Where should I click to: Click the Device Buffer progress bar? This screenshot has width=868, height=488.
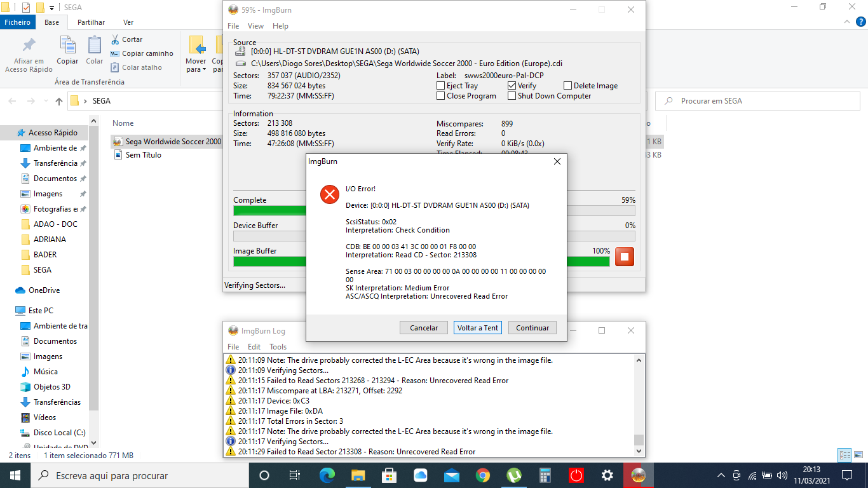[x=434, y=236]
